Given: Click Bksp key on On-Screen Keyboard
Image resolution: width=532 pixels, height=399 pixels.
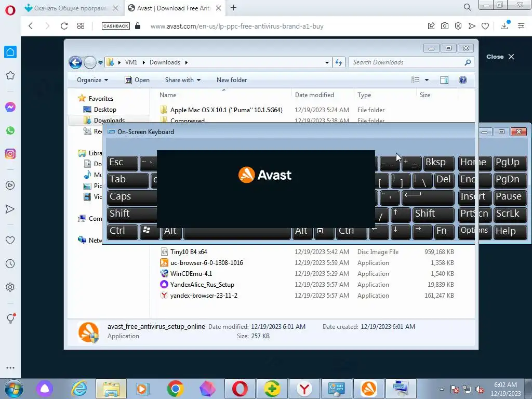Looking at the screenshot, I should (438, 163).
